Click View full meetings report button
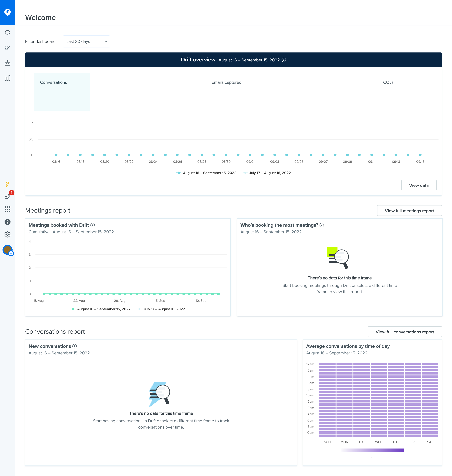 (409, 211)
